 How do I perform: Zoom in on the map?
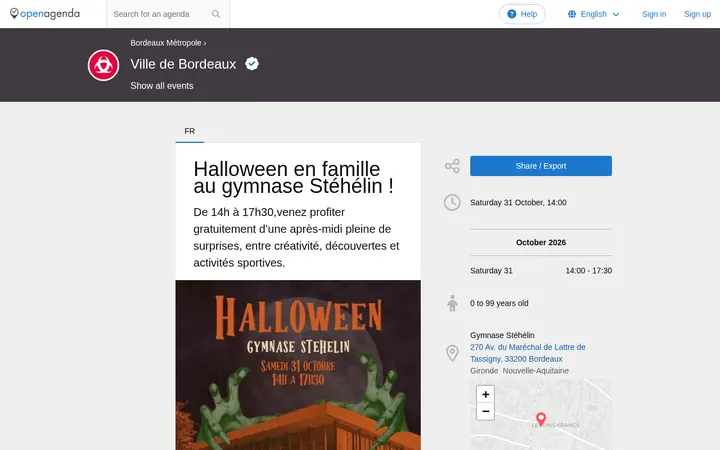pyautogui.click(x=485, y=394)
